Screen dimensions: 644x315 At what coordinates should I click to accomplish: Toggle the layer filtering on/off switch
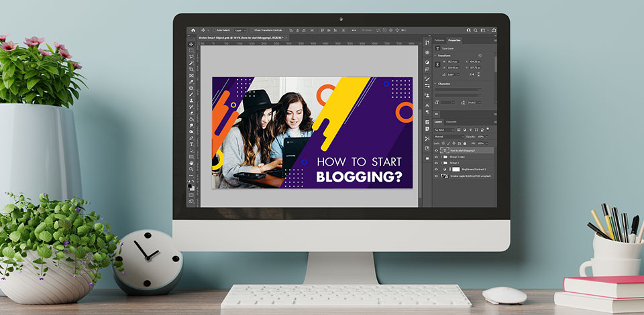(488, 129)
